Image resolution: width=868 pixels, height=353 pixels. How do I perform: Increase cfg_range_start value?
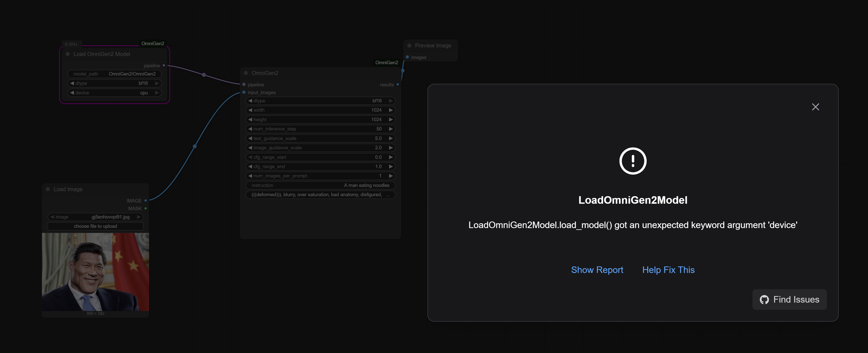tap(391, 157)
